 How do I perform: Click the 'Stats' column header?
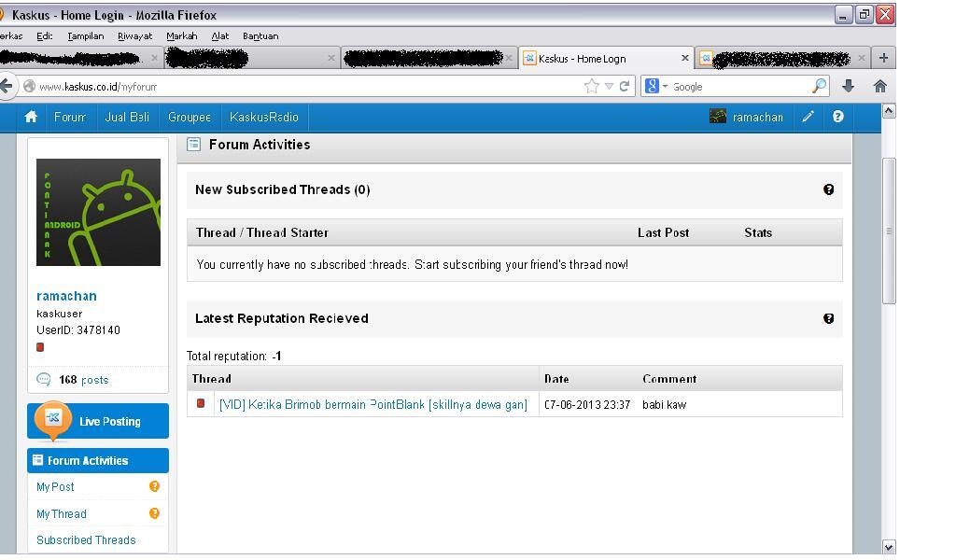click(758, 232)
